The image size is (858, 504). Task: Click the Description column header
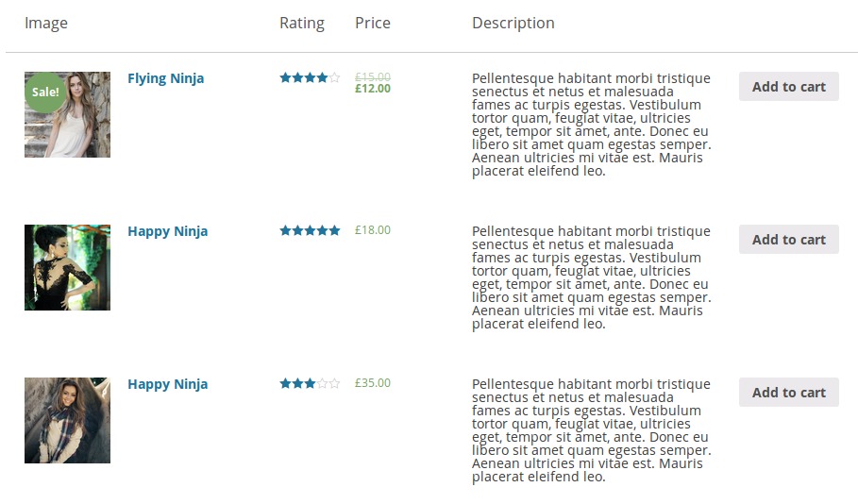pyautogui.click(x=513, y=23)
